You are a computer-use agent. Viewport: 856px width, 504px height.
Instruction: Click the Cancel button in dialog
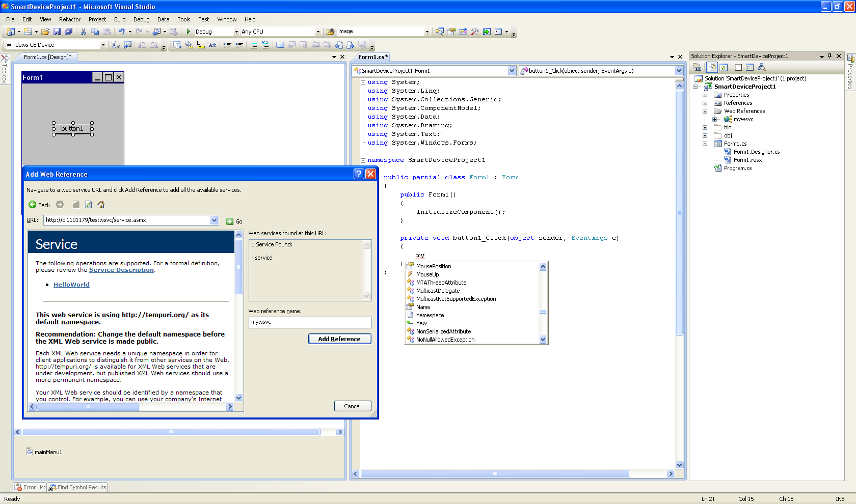coord(352,406)
